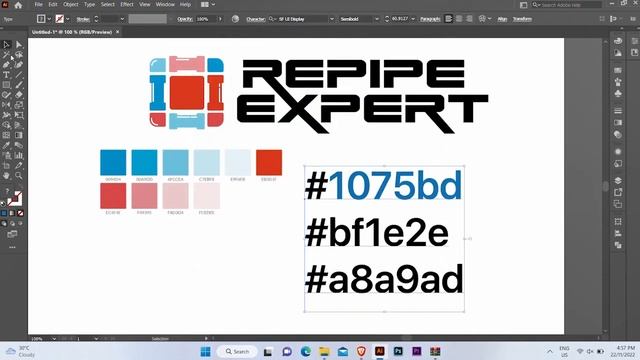Select the Eyedropper tool
Screen dimensions: 640x360
click(x=6, y=145)
